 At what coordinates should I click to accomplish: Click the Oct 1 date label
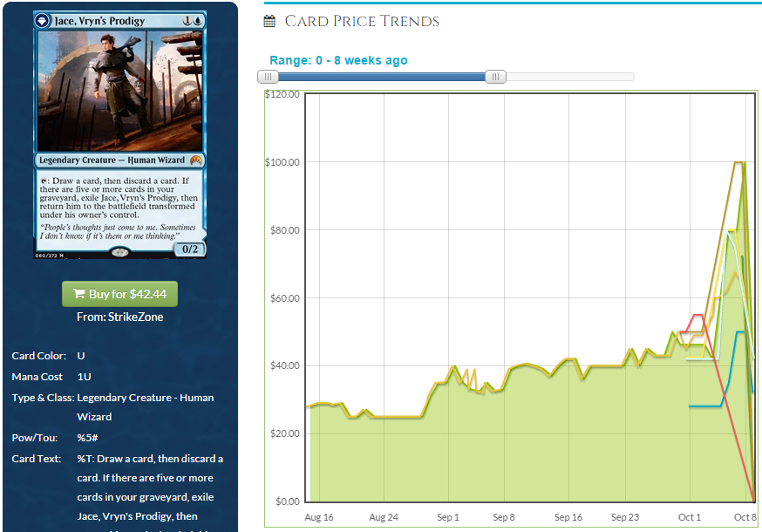pyautogui.click(x=690, y=517)
